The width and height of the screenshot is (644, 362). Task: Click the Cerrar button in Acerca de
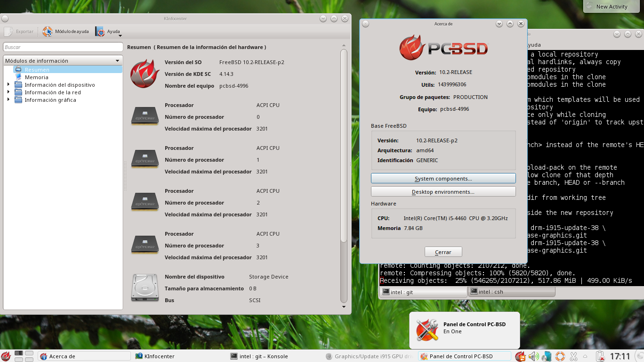point(443,252)
